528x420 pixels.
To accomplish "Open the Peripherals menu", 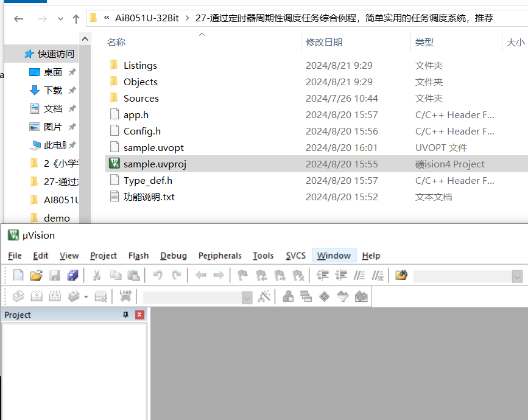I will [x=220, y=256].
